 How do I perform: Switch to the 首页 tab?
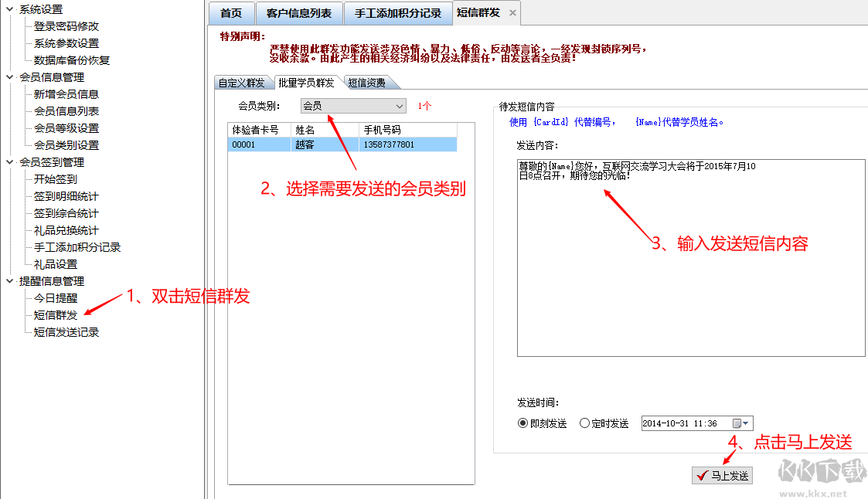click(231, 12)
